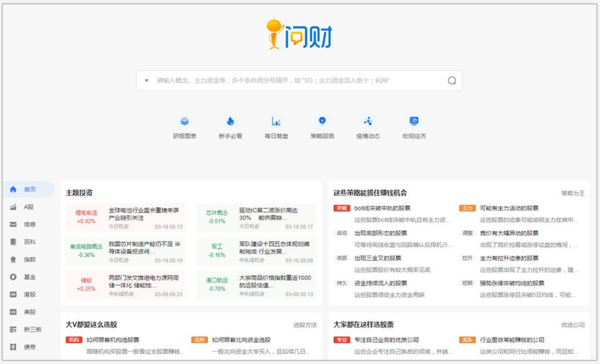The image size is (600, 364).
Task: Open 专注自己业务的优质公司
Action: coord(387,340)
